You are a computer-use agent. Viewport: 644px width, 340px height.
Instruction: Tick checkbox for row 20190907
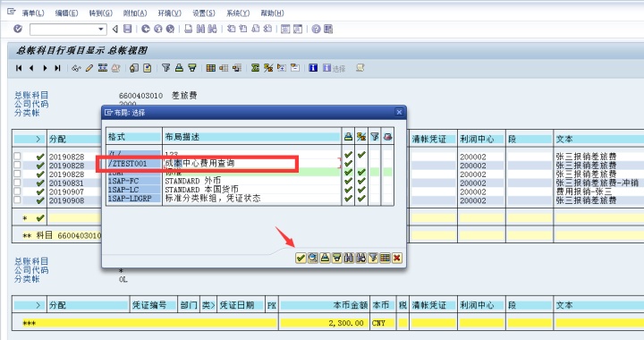(17, 191)
